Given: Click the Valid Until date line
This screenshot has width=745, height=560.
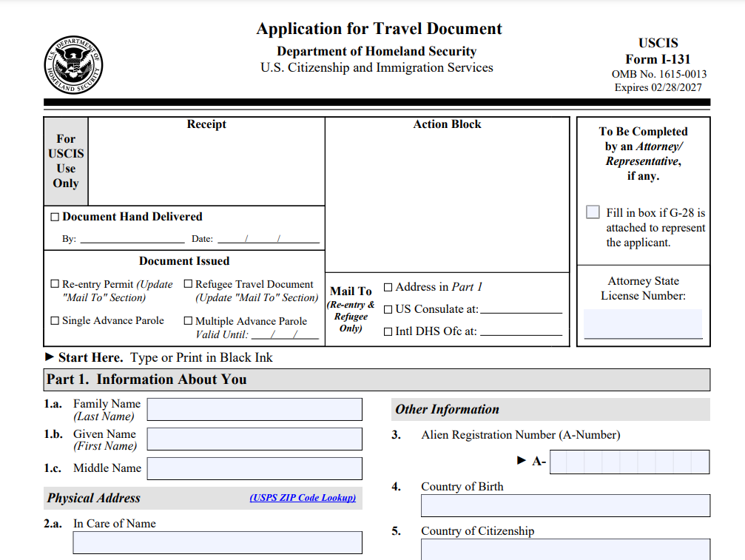Looking at the screenshot, I should point(285,335).
